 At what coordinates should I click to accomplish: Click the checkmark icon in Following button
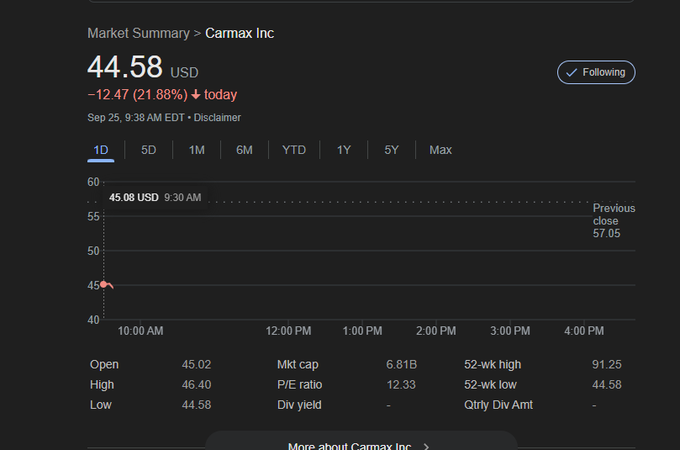(x=571, y=72)
